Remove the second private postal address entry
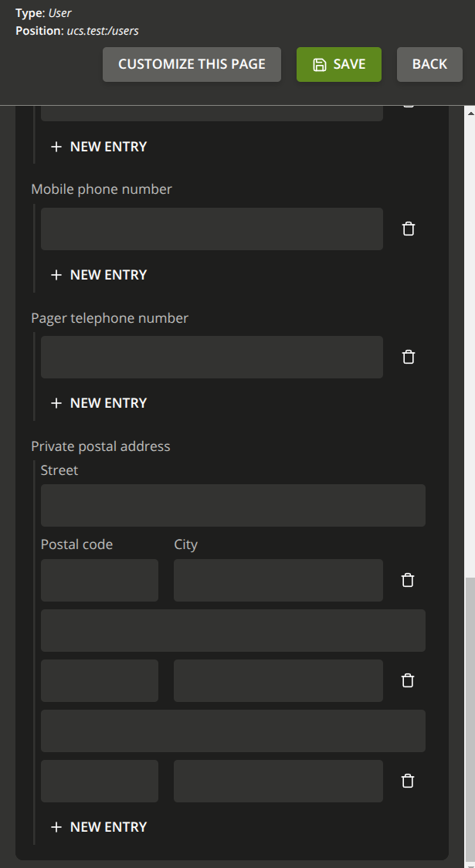This screenshot has height=868, width=475. tap(409, 680)
